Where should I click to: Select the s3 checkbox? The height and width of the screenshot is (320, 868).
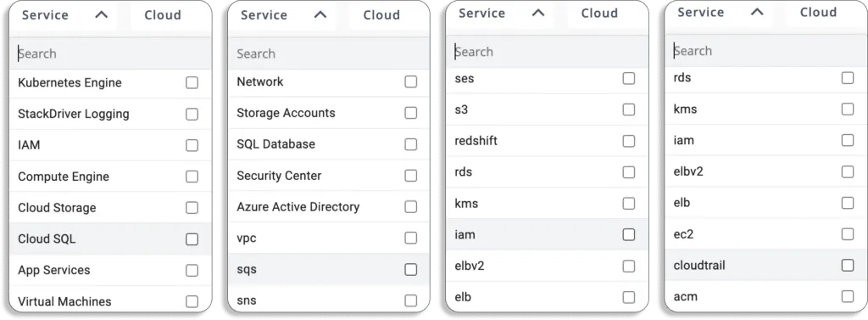tap(629, 109)
